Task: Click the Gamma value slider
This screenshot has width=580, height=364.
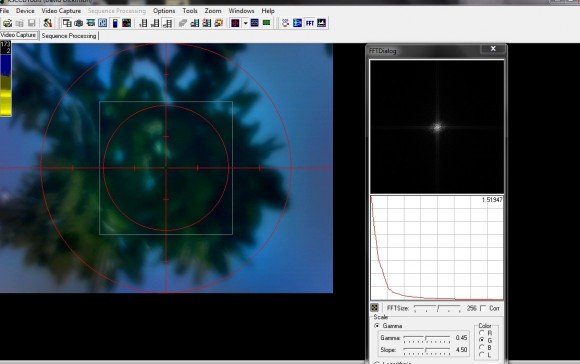Action: (x=426, y=338)
